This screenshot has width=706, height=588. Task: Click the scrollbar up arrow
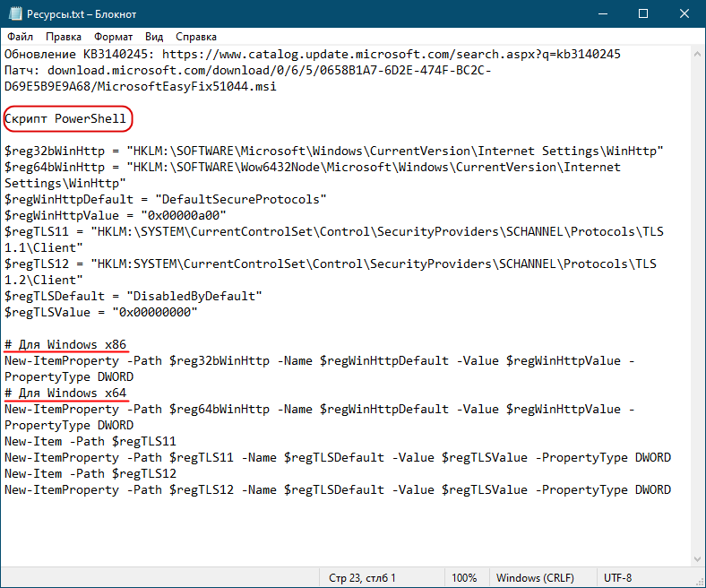click(x=697, y=54)
